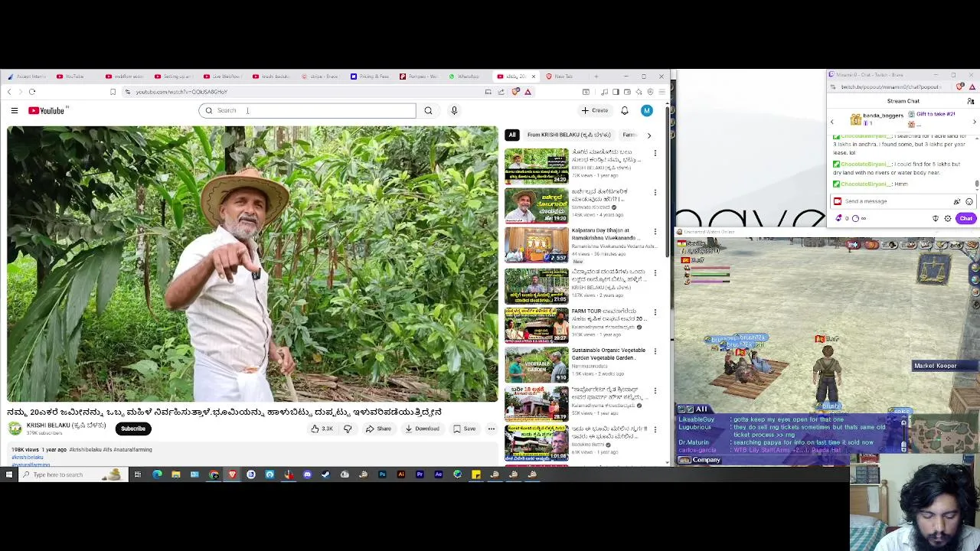
Task: Open Discord from the taskbar
Action: click(307, 475)
